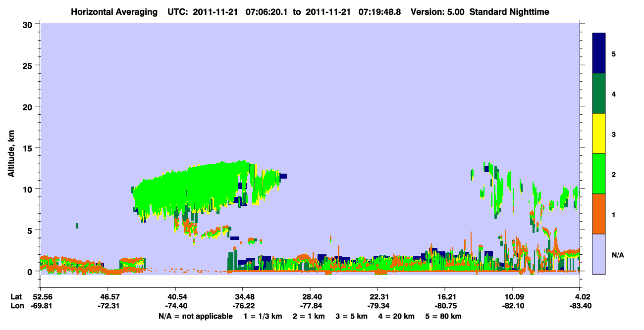The image size is (644, 330).
Task: Click legend text '4 = 20 km'
Action: (x=397, y=316)
